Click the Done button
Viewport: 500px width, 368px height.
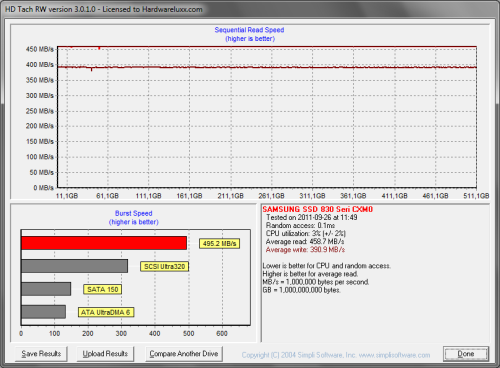point(466,354)
